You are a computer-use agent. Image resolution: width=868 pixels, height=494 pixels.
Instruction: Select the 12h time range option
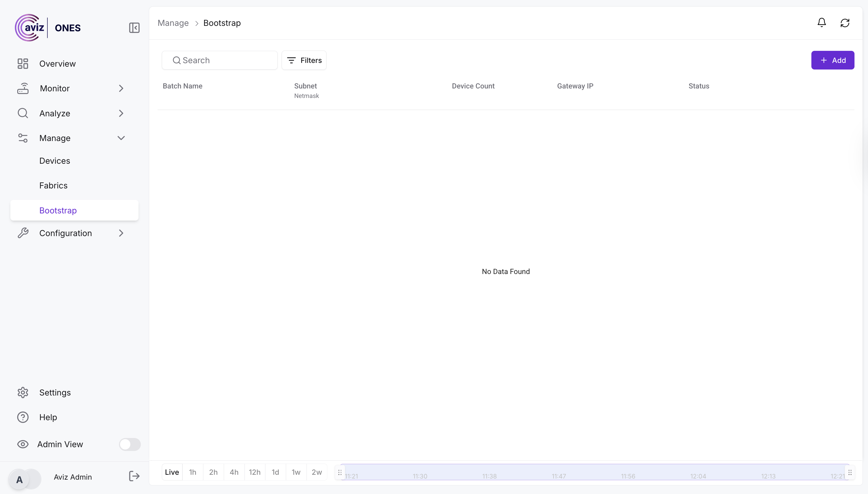coord(255,472)
